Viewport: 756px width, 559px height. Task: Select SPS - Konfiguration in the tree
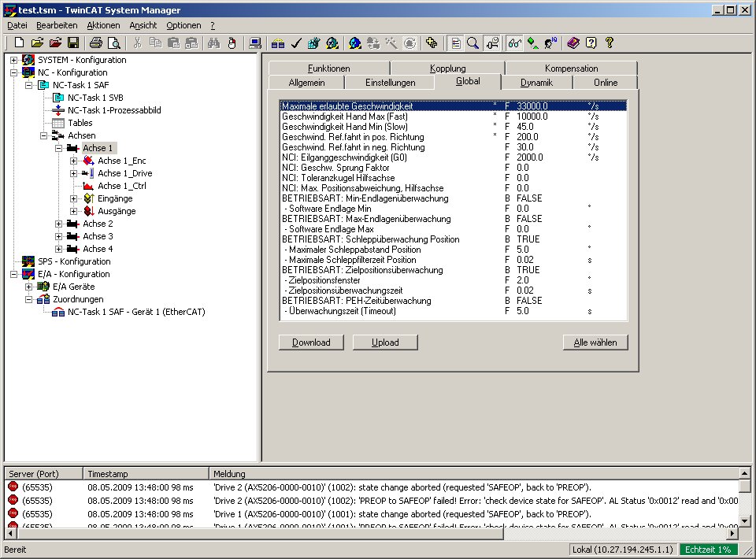click(x=74, y=261)
